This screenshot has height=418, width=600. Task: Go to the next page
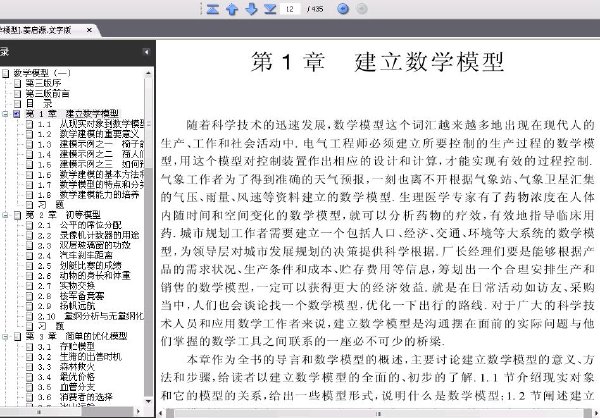(251, 8)
